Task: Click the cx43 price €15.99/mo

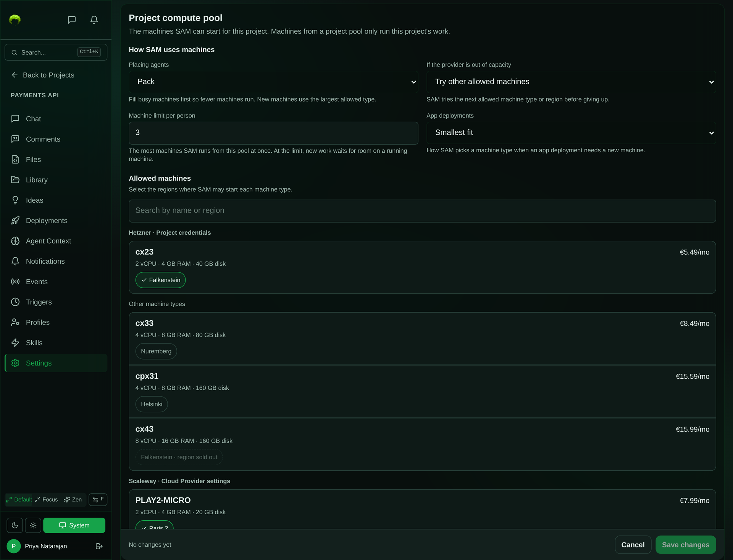Action: coord(693,429)
